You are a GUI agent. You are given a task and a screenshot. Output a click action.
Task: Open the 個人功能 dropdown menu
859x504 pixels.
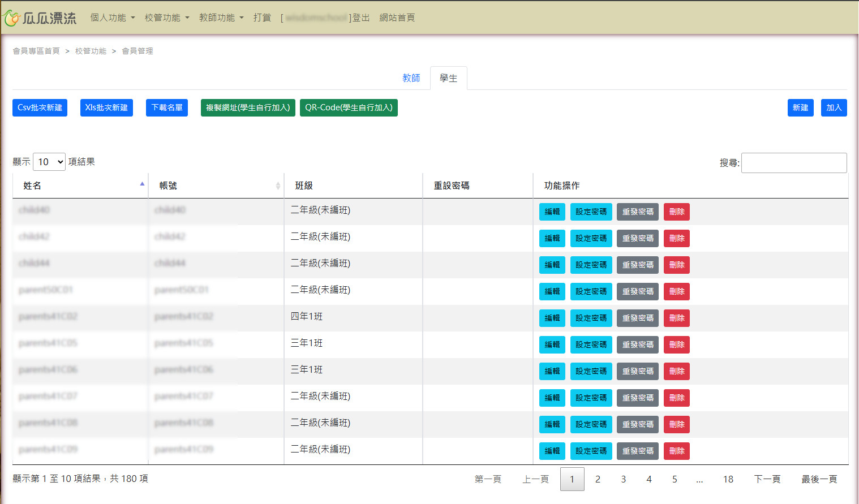point(113,18)
